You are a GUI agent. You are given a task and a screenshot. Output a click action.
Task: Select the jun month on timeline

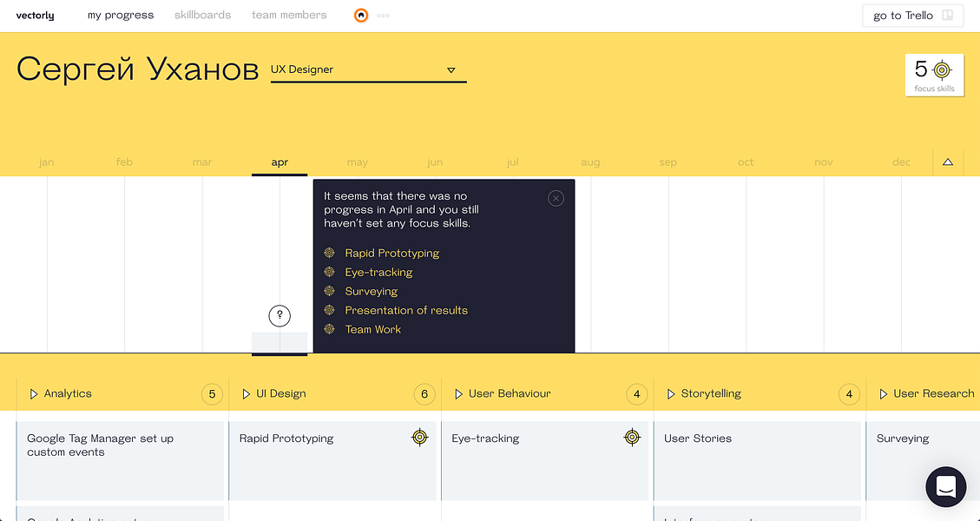pos(435,162)
